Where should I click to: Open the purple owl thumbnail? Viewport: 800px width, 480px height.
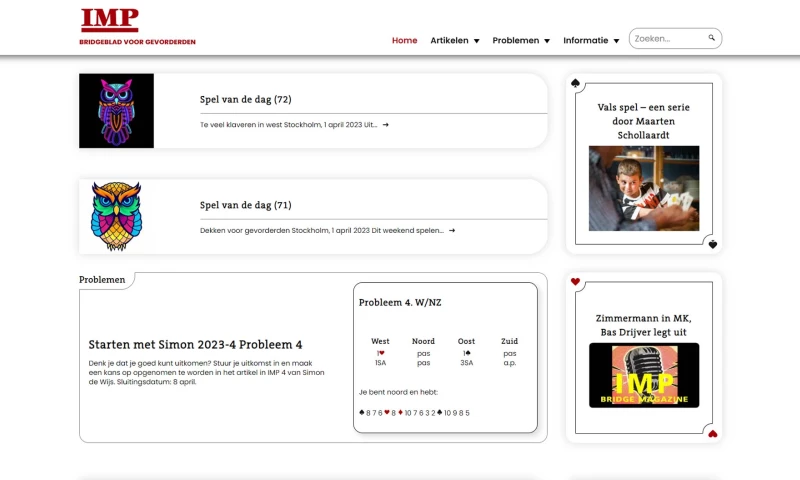click(116, 111)
